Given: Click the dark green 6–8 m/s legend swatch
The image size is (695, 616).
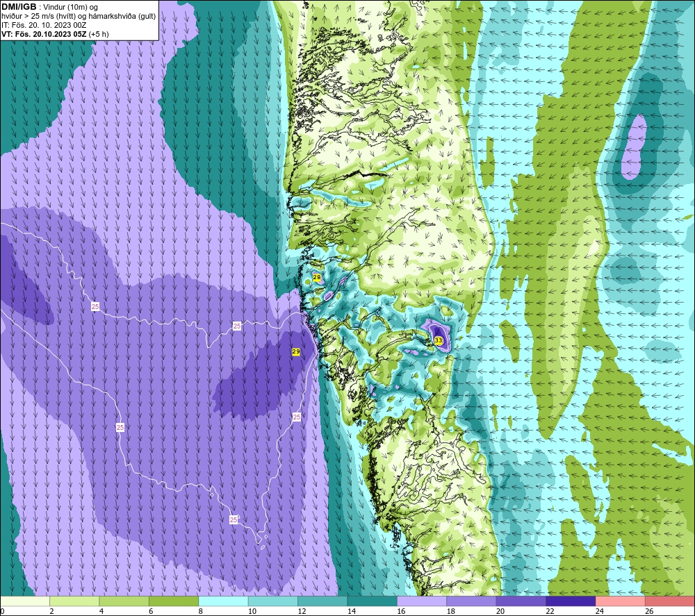Looking at the screenshot, I should pos(174,601).
